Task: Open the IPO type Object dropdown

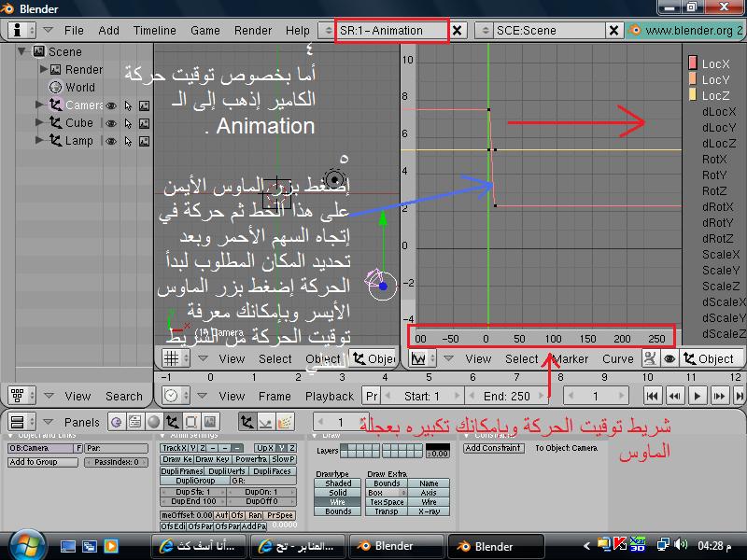Action: 712,358
